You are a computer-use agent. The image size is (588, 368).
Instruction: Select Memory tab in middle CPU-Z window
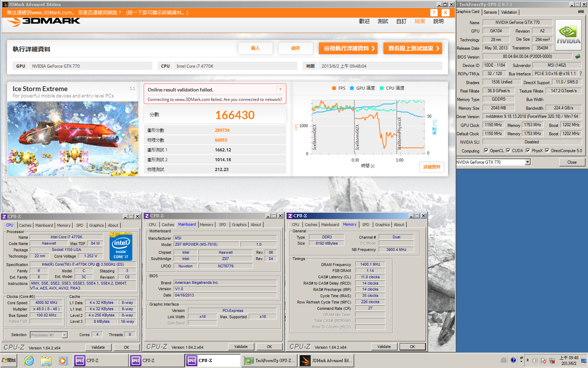click(x=206, y=225)
